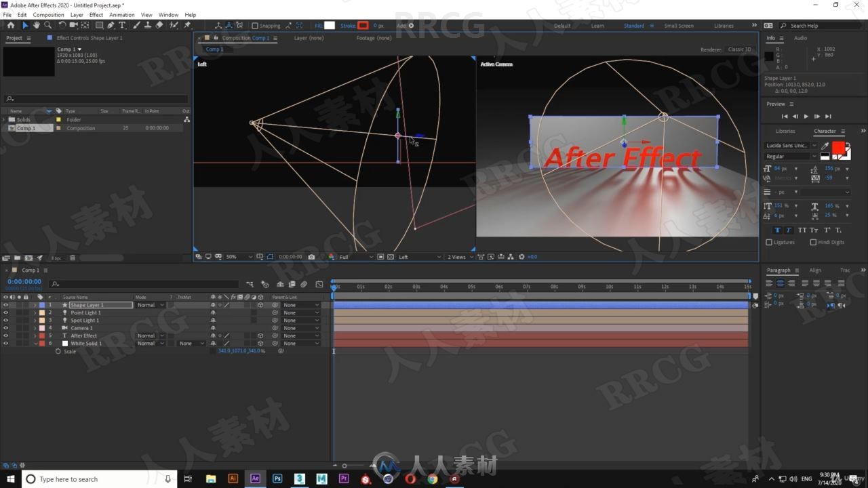Viewport: 868px width, 488px height.
Task: Hide the Point Light 1 layer
Action: (x=5, y=312)
